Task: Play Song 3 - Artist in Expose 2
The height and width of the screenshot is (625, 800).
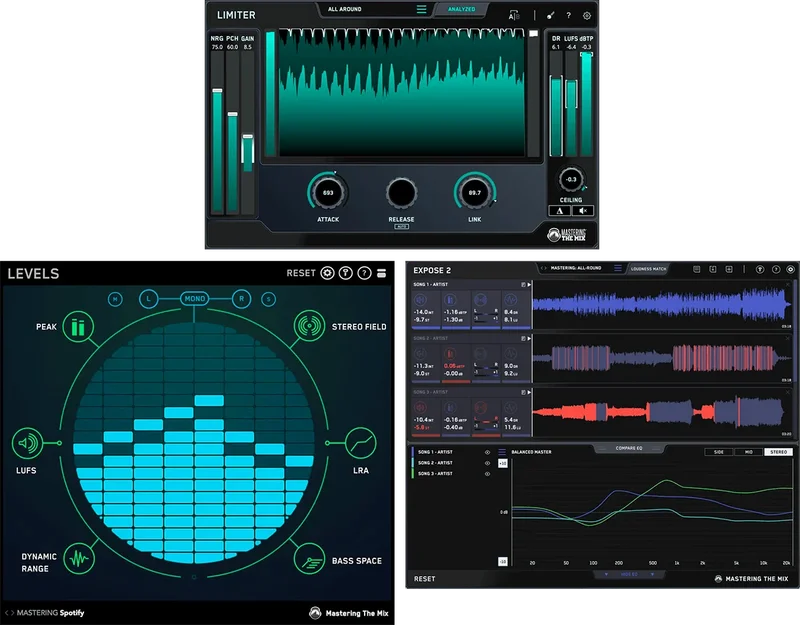Action: (x=529, y=392)
